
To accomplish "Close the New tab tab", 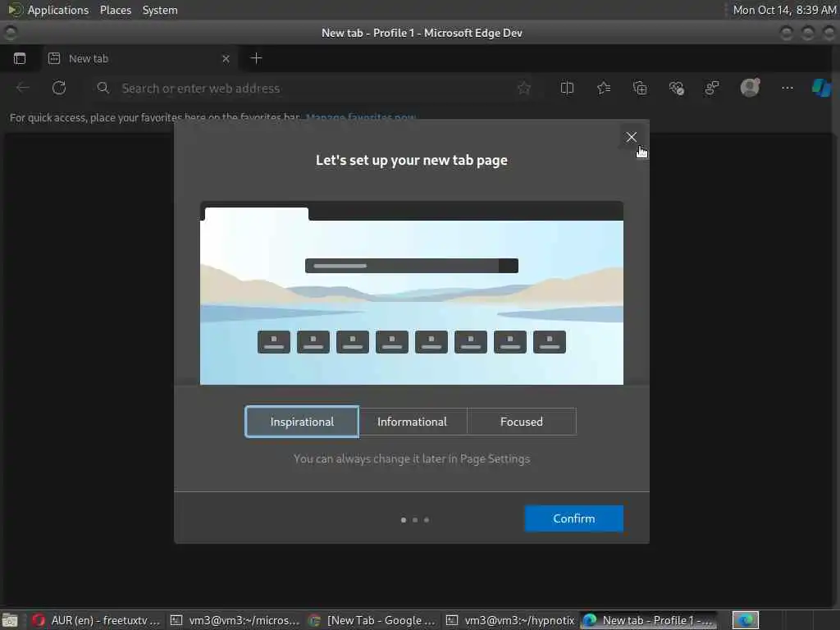I will pyautogui.click(x=226, y=59).
